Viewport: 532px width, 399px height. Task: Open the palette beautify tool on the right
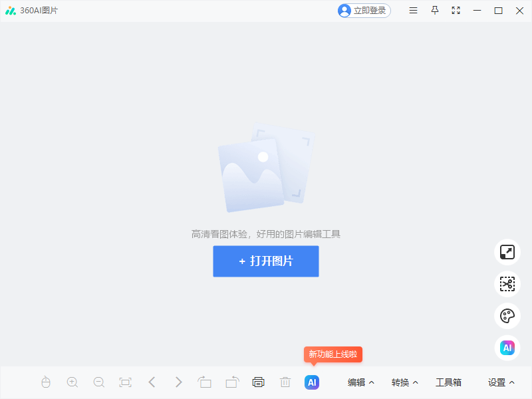click(x=507, y=316)
